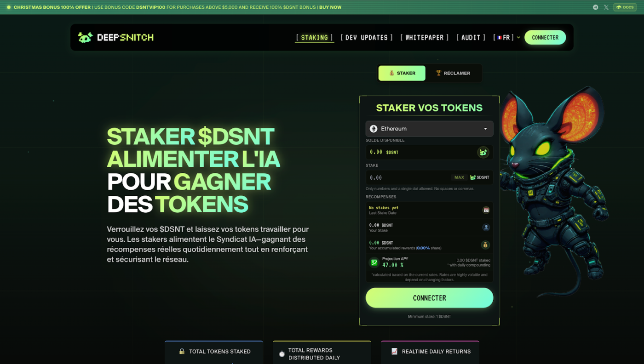Click the STAKE amount input field
Screen dimensions: 644x364
tap(408, 177)
